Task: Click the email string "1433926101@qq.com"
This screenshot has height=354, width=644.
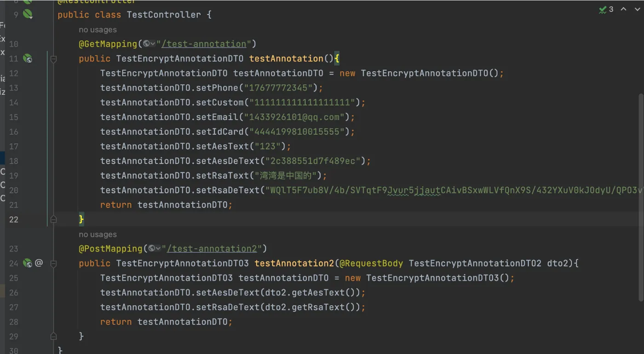Action: click(x=294, y=117)
